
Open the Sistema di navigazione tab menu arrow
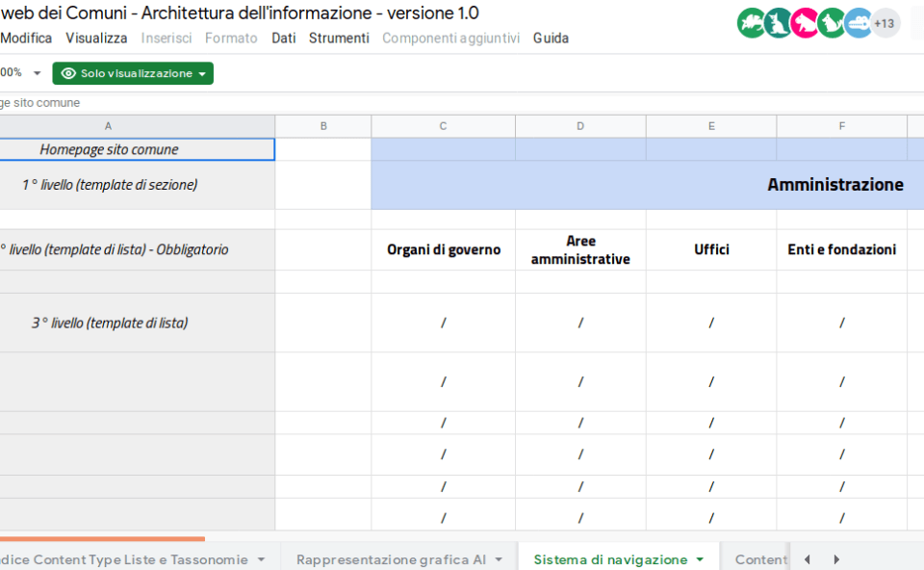[700, 559]
